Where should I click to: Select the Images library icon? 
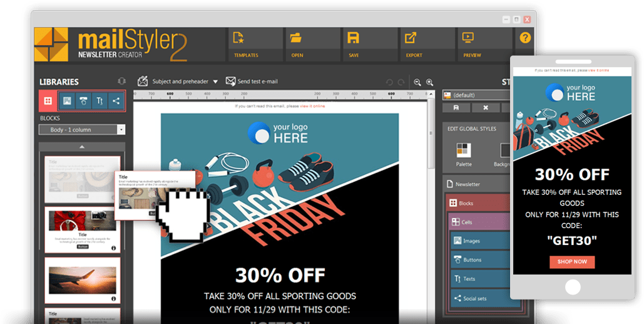(67, 101)
